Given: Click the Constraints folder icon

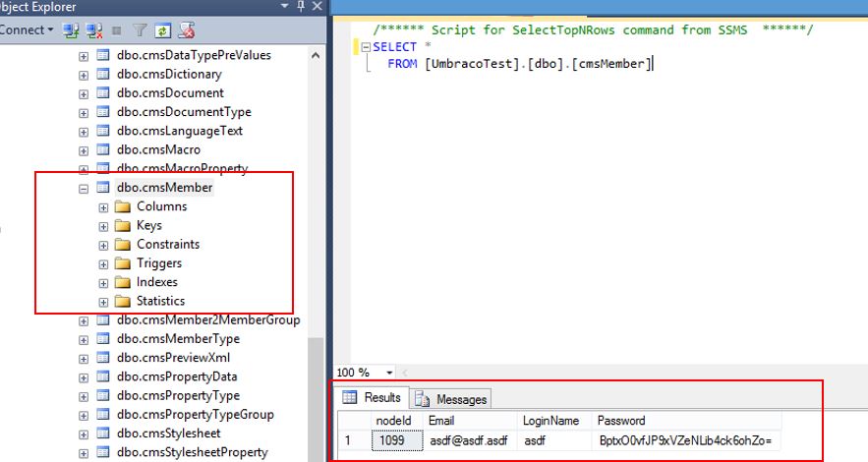Looking at the screenshot, I should coord(122,245).
